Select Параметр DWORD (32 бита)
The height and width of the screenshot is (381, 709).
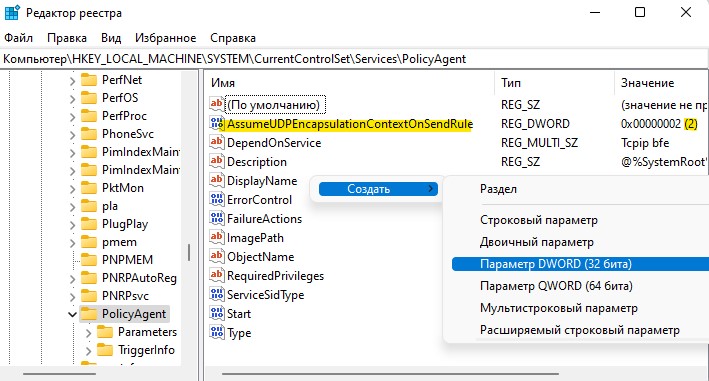click(580, 264)
